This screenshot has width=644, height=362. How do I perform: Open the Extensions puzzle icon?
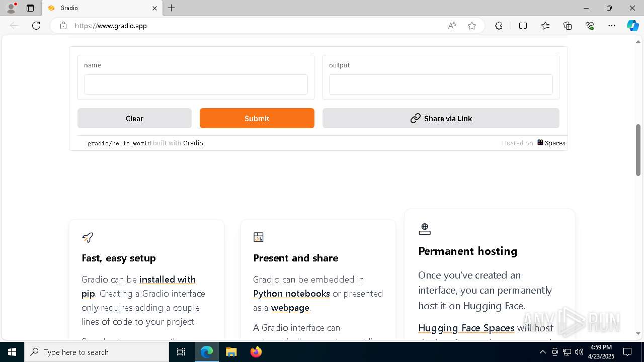click(499, 26)
